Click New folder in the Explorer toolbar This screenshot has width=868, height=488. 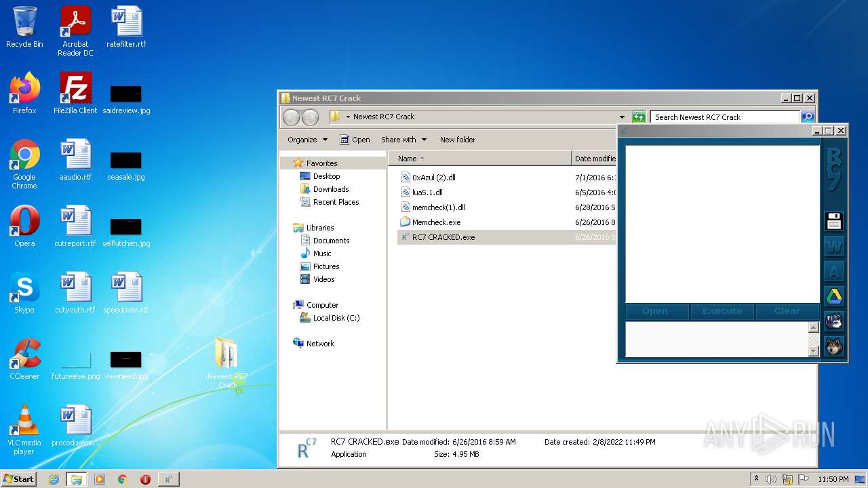coord(458,140)
